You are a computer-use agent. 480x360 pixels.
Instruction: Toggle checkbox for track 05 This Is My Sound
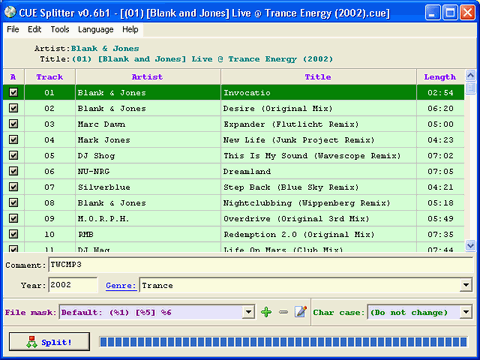point(13,155)
